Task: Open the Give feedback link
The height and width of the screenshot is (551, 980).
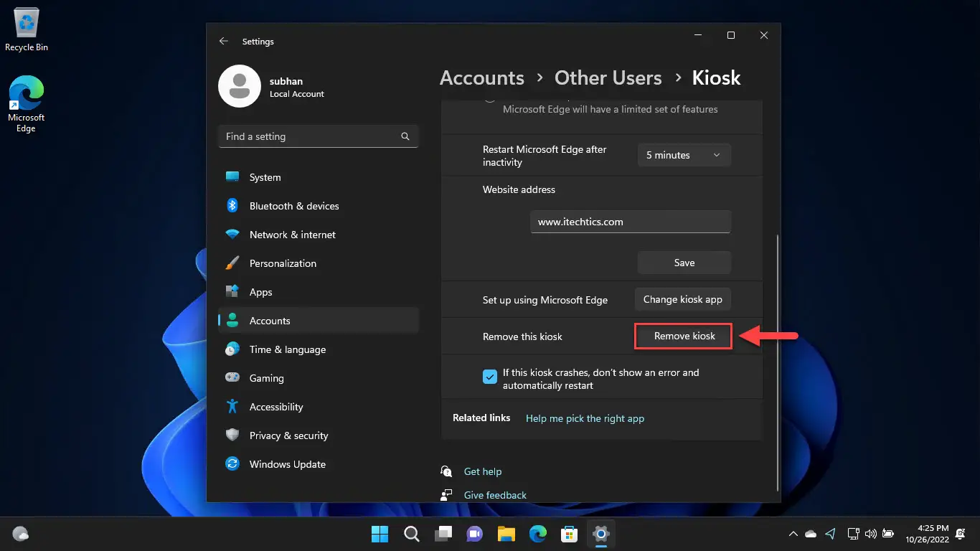Action: (x=495, y=495)
